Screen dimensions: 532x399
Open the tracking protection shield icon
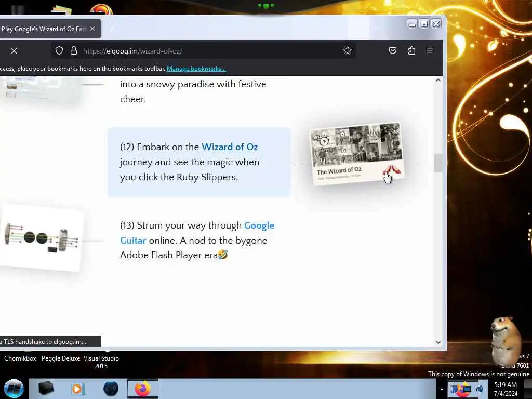tap(59, 51)
